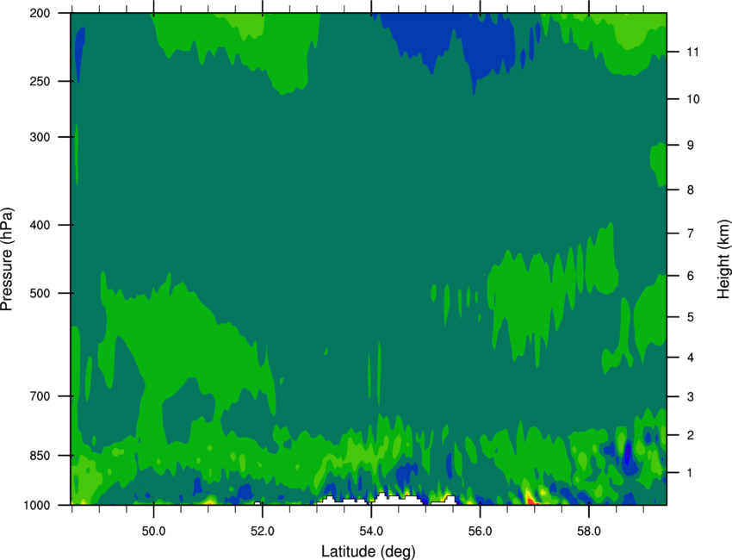Click the 4 km height label
This screenshot has height=560, width=732.
[690, 358]
